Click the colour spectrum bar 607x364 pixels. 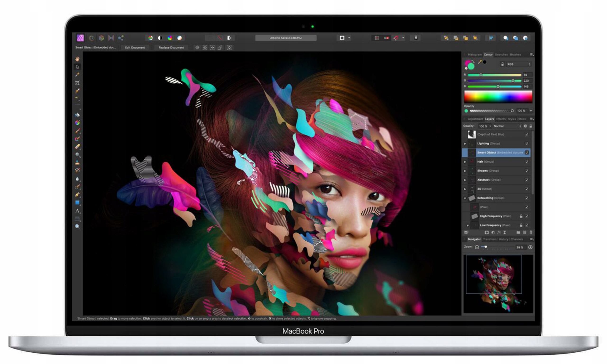498,97
